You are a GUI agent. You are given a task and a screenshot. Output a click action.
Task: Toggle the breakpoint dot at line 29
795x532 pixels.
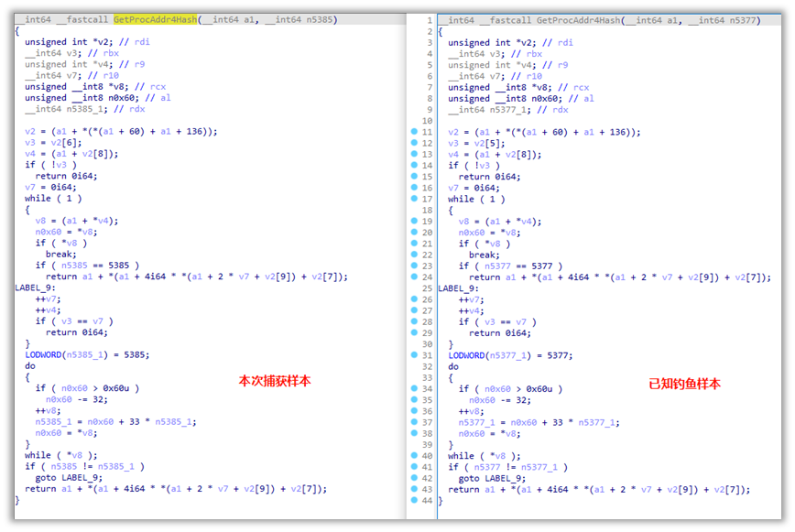414,332
